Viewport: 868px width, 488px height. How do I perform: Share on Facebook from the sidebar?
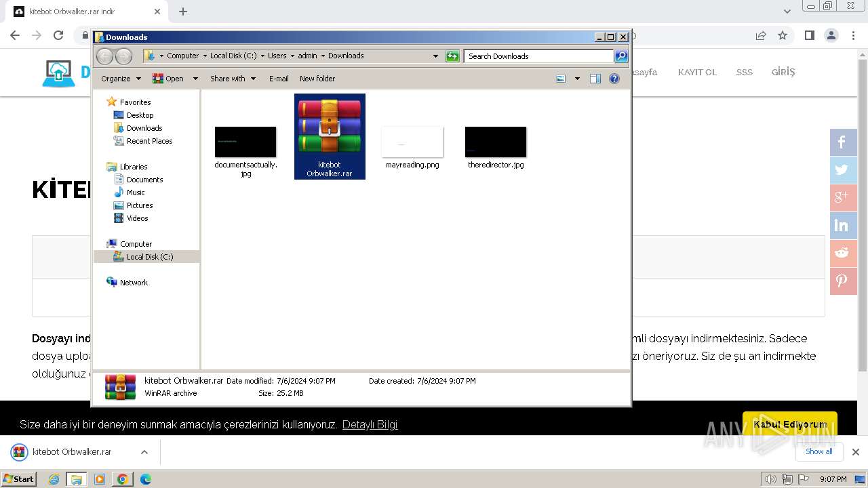coord(844,142)
